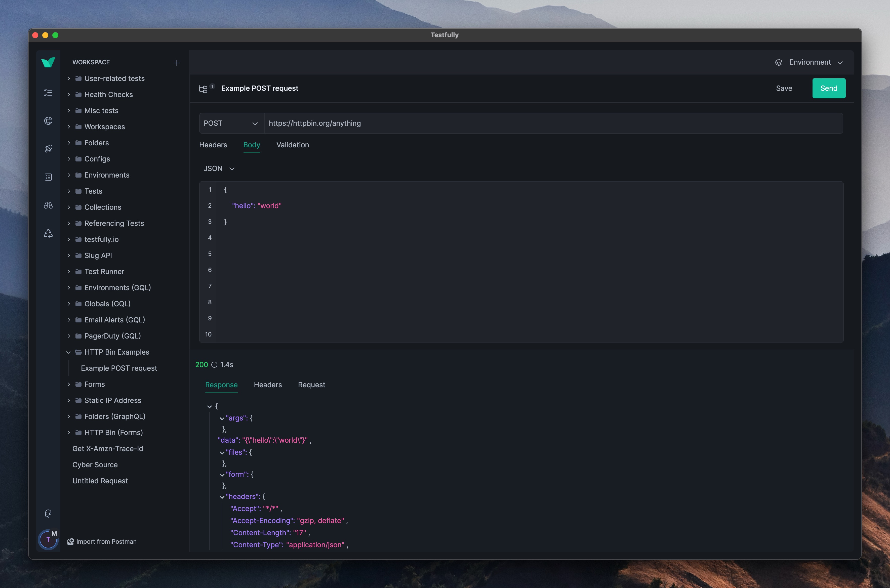Click the Import from Postman icon
890x588 pixels.
70,541
